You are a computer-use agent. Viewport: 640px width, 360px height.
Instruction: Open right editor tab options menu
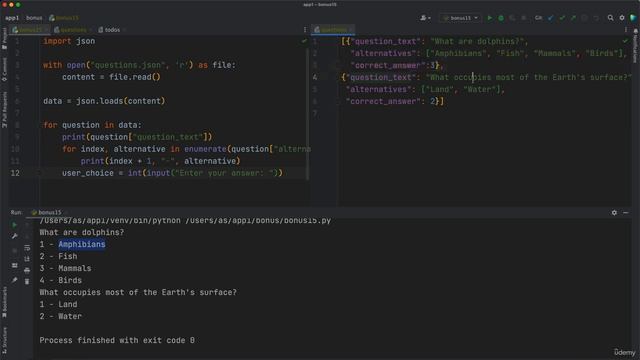[x=625, y=29]
